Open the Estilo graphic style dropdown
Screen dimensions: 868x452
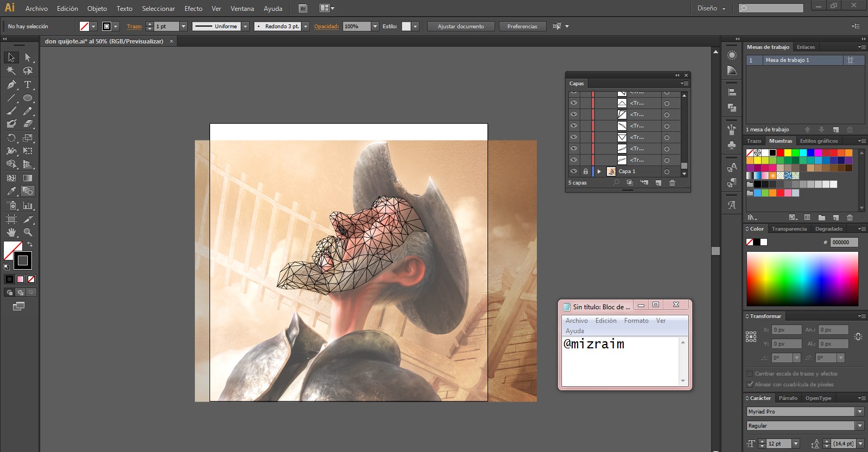pos(415,27)
